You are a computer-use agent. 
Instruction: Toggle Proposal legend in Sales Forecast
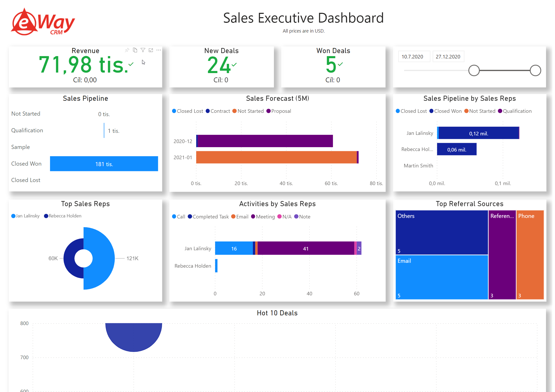tap(279, 111)
